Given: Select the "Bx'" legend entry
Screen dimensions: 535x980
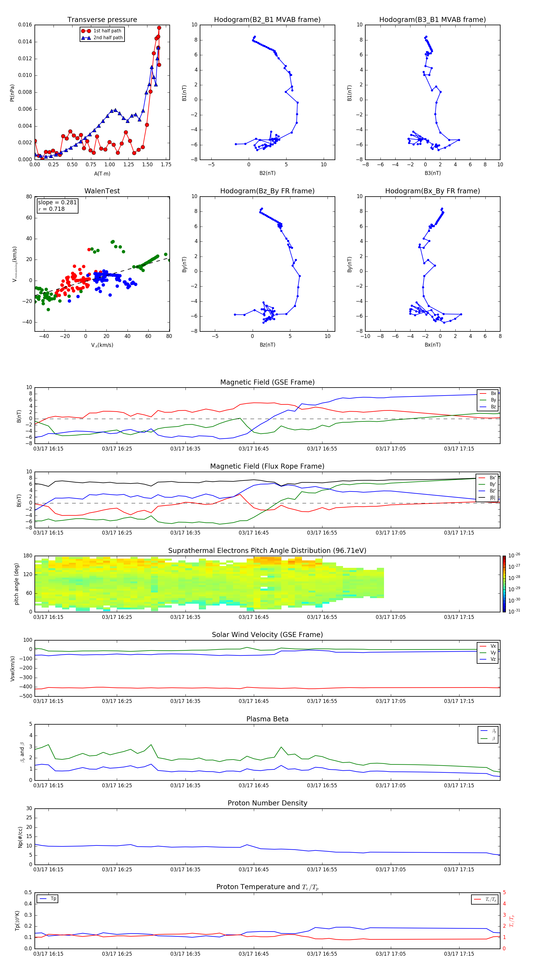Looking at the screenshot, I should click(x=488, y=478).
